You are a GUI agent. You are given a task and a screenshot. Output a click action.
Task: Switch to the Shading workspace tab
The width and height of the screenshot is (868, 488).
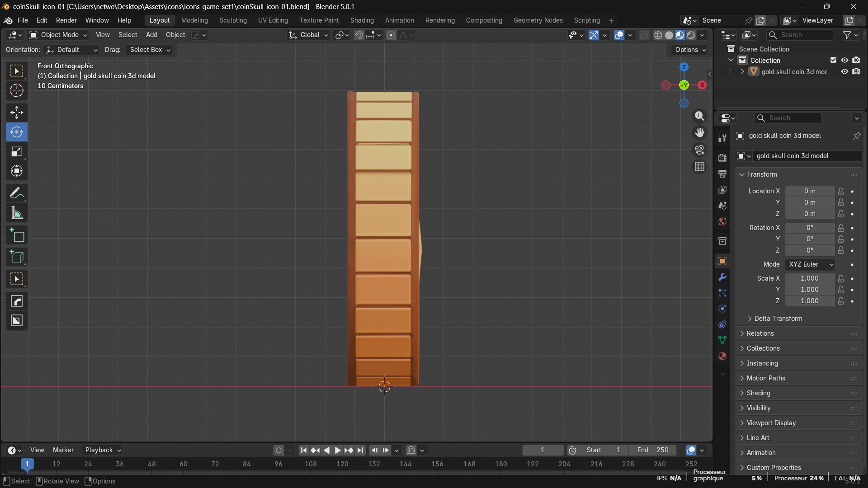(x=362, y=20)
